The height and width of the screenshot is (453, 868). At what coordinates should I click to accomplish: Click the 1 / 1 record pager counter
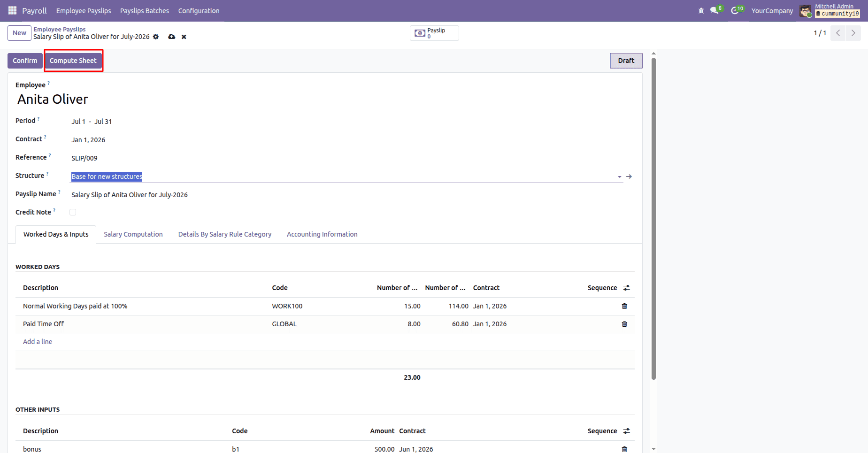pos(820,33)
